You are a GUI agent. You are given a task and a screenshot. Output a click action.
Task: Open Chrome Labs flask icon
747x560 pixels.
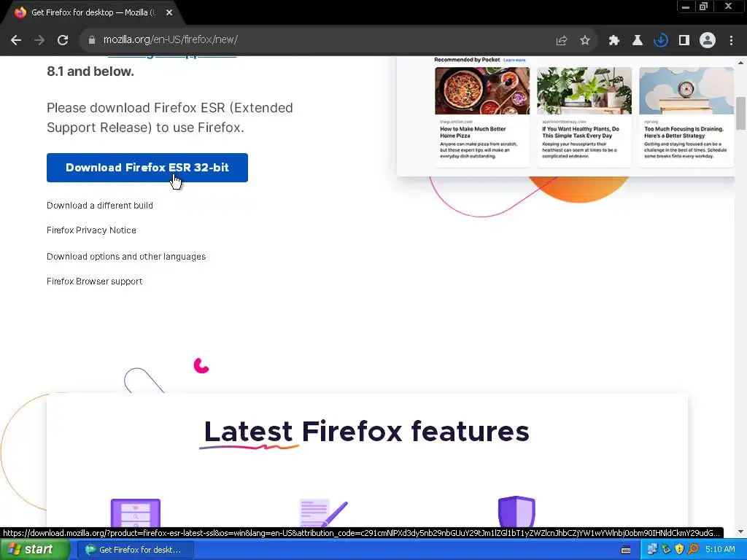tap(637, 41)
